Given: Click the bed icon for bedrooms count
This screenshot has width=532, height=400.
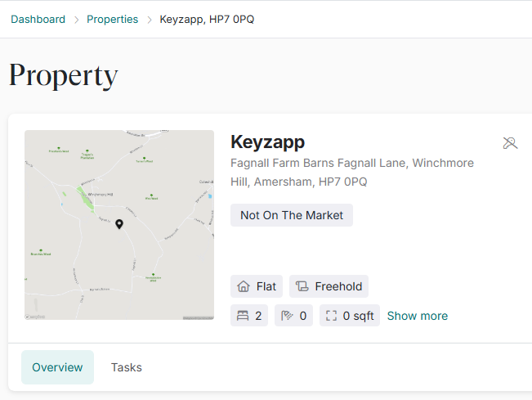Looking at the screenshot, I should [243, 316].
